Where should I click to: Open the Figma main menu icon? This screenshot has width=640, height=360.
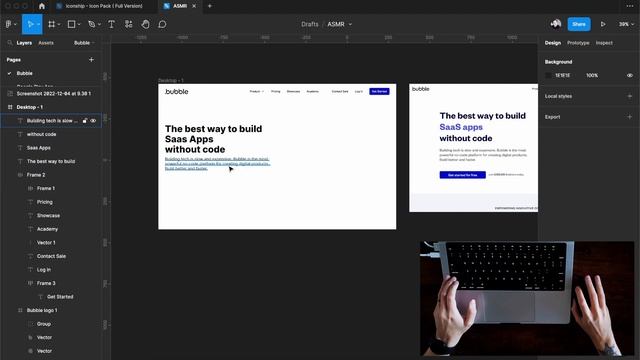[x=9, y=24]
